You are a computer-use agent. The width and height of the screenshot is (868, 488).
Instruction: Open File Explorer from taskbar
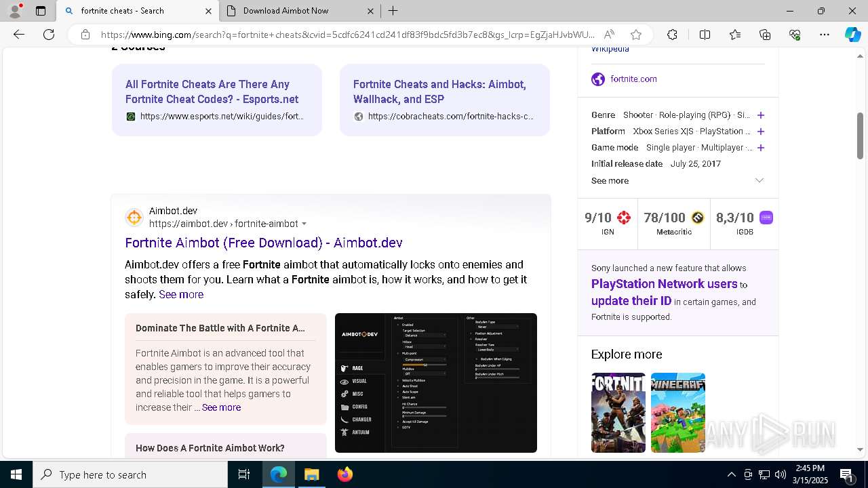pyautogui.click(x=311, y=474)
